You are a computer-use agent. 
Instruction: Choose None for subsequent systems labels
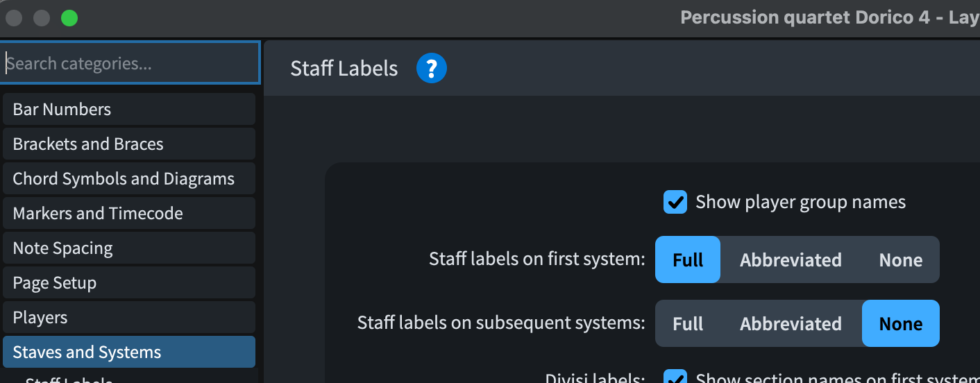[x=900, y=324]
